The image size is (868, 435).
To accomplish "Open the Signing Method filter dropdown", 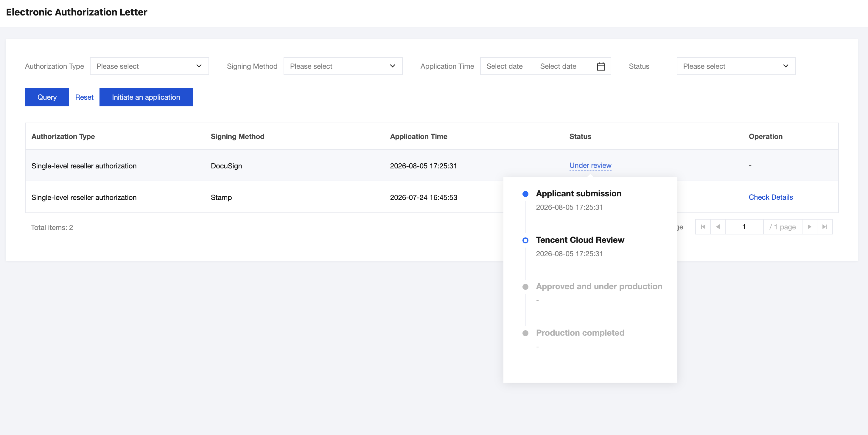I will pyautogui.click(x=343, y=66).
